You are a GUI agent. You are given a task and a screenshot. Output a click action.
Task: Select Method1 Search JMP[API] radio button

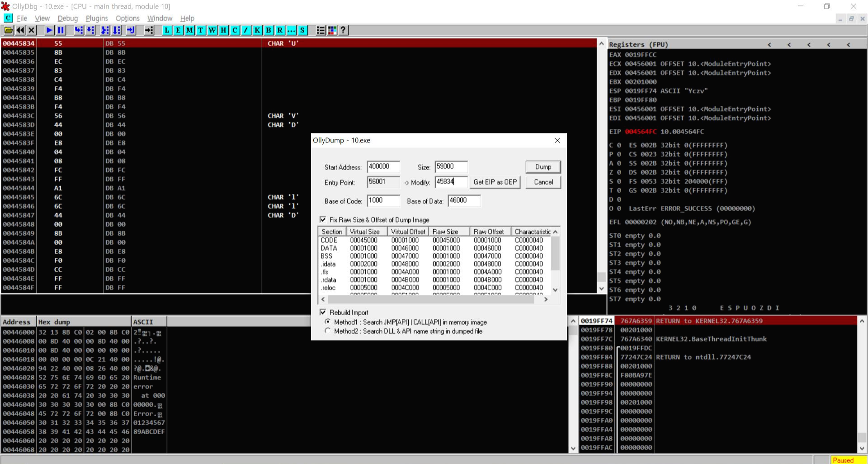tap(328, 322)
